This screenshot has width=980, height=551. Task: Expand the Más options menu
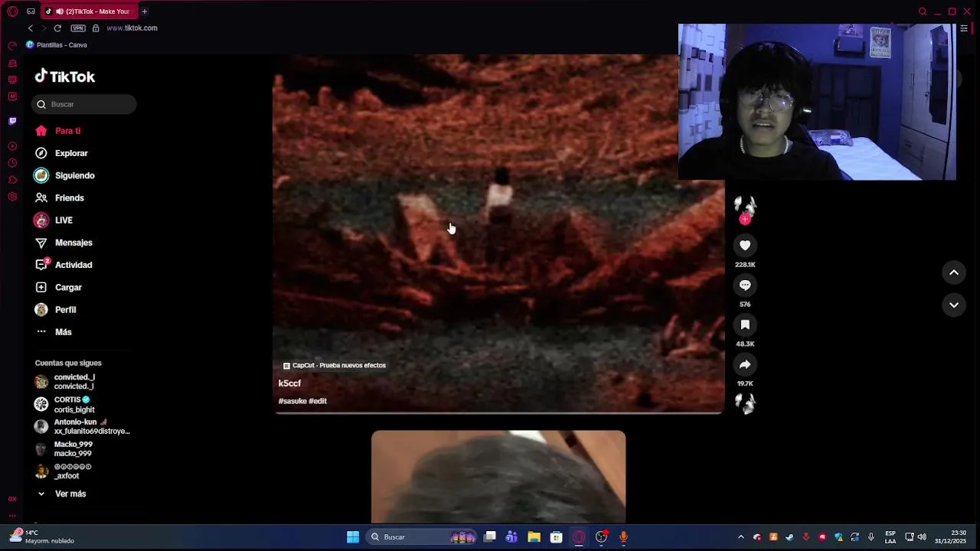click(54, 332)
